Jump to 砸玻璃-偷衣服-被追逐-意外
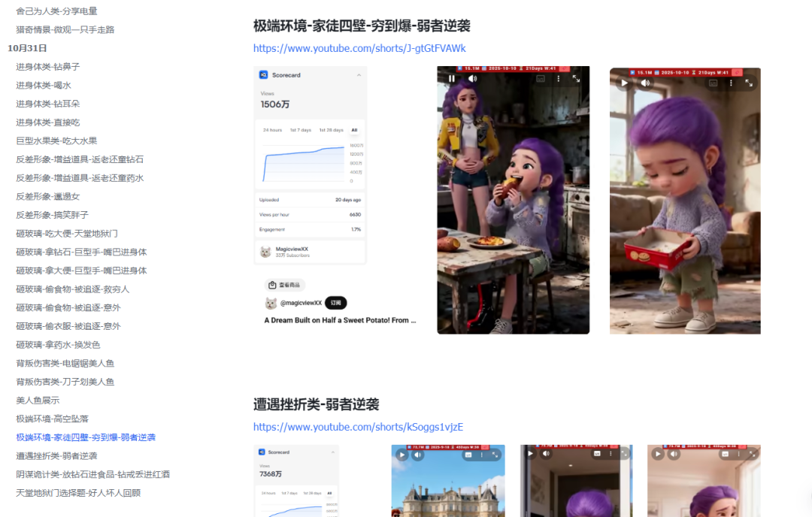The image size is (812, 517). tap(68, 327)
